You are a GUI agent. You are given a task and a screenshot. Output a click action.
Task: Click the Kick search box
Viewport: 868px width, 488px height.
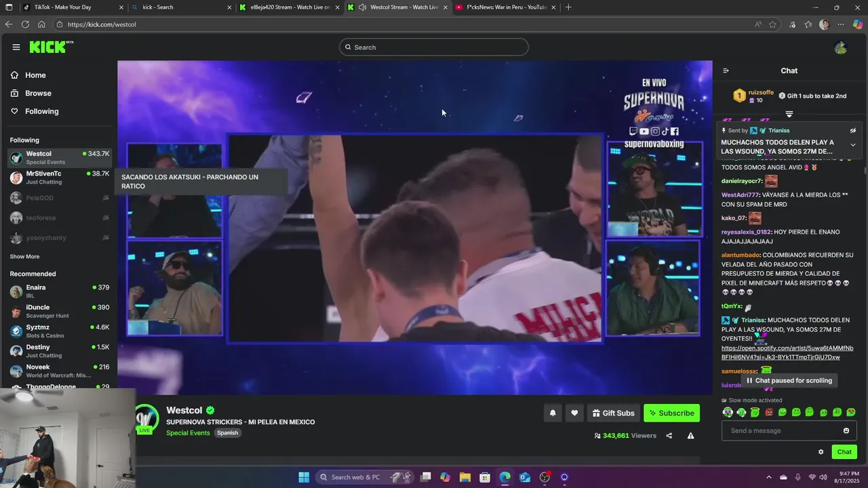434,47
